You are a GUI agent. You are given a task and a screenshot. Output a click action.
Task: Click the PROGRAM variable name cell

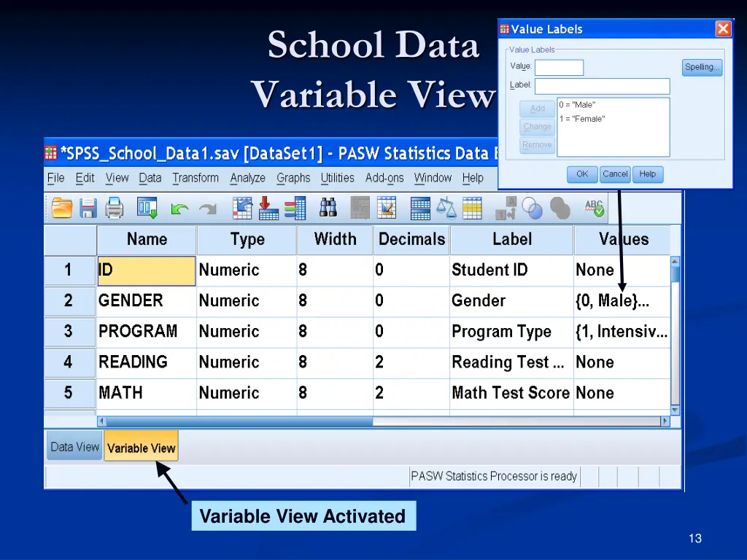click(147, 332)
